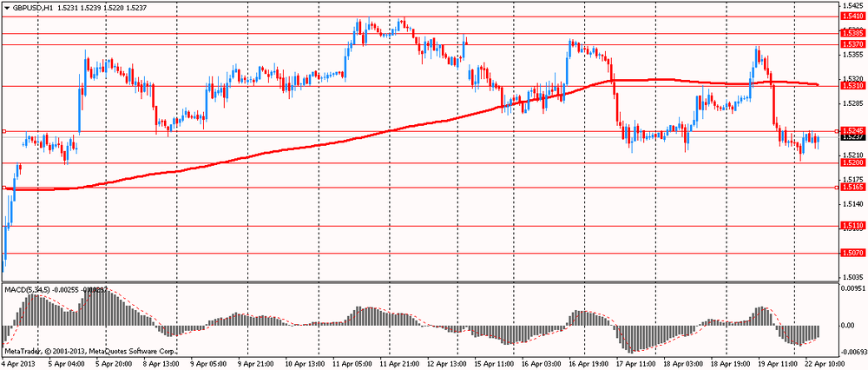Click the 0.00951 MACD scale value
The height and width of the screenshot is (370, 868).
[x=852, y=288]
